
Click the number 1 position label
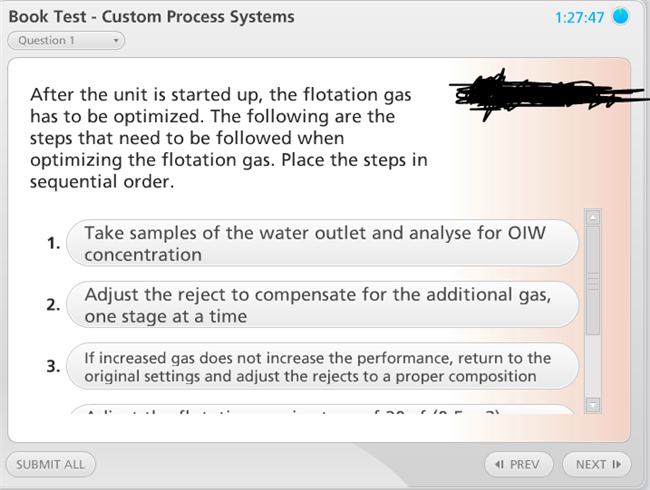53,243
